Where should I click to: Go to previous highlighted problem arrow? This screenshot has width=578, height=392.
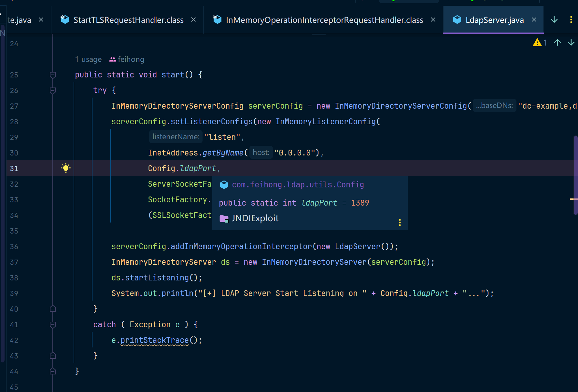coord(557,43)
